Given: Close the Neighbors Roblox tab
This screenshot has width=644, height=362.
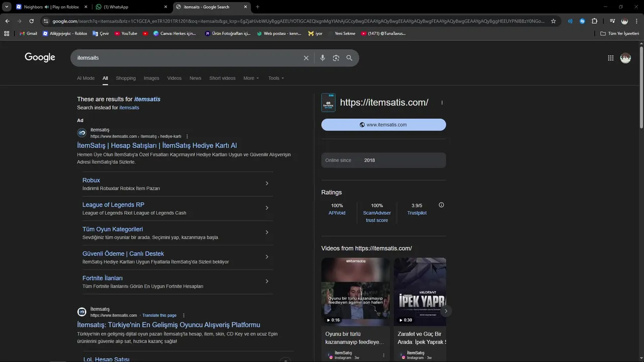Looking at the screenshot, I should 86,7.
